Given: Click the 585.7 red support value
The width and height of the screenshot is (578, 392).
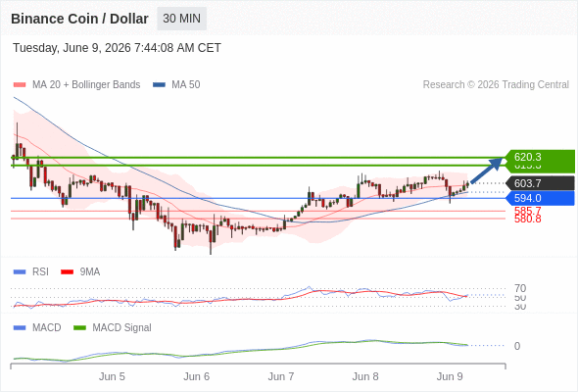Looking at the screenshot, I should point(528,211).
